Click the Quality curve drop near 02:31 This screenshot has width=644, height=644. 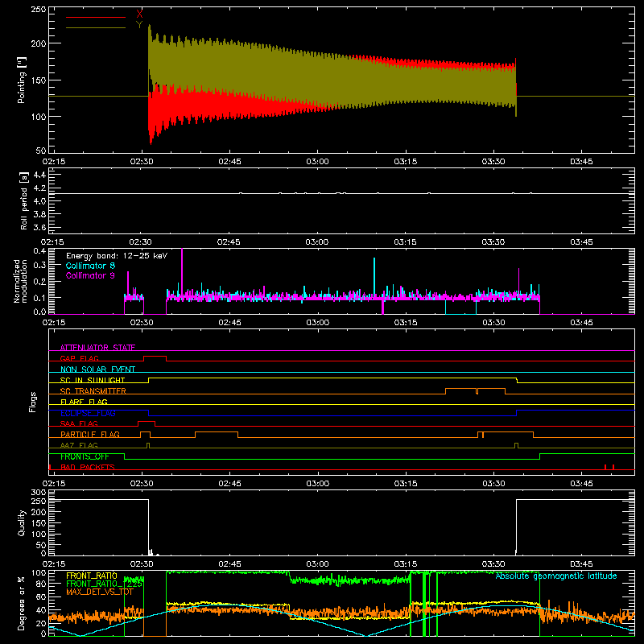click(149, 527)
